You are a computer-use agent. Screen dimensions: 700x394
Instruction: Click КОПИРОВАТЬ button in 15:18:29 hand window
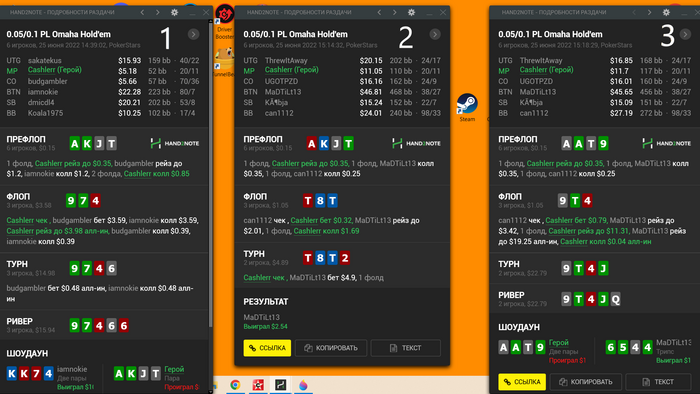[x=586, y=382]
